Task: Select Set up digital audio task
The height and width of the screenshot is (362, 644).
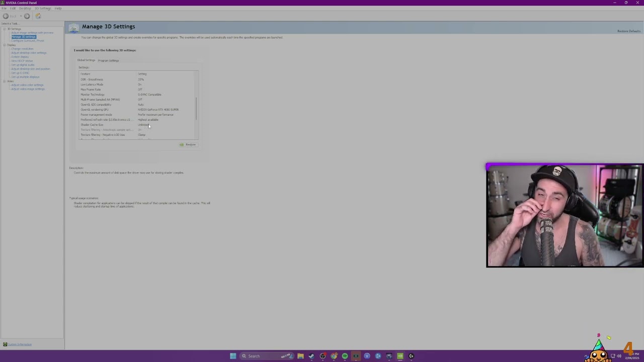Action: 23,65
